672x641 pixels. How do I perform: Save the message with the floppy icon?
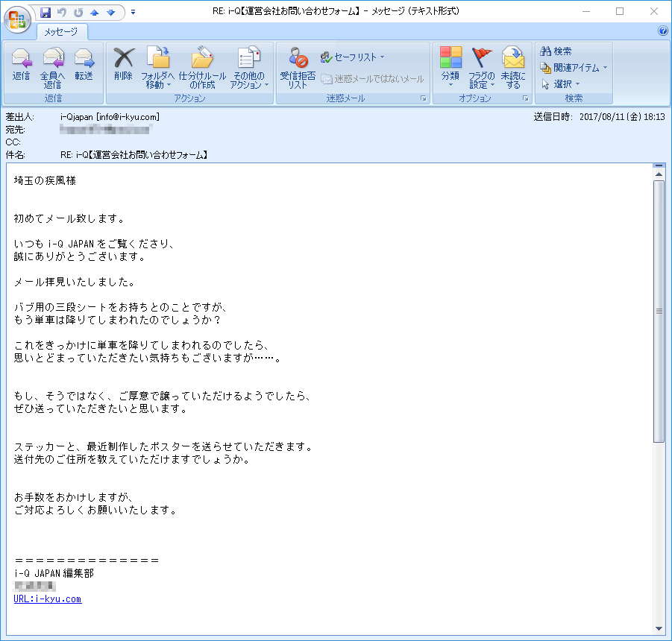click(45, 13)
